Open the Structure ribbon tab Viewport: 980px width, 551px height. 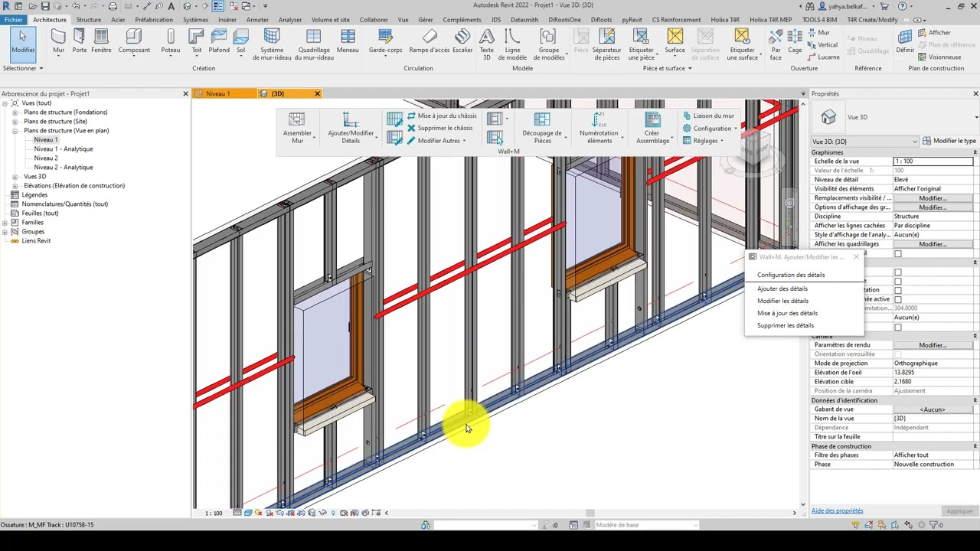coord(89,20)
